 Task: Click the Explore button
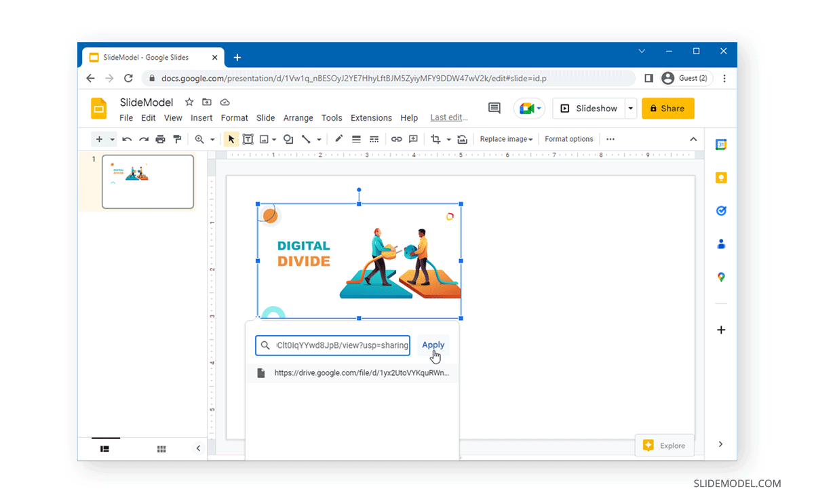click(x=665, y=446)
